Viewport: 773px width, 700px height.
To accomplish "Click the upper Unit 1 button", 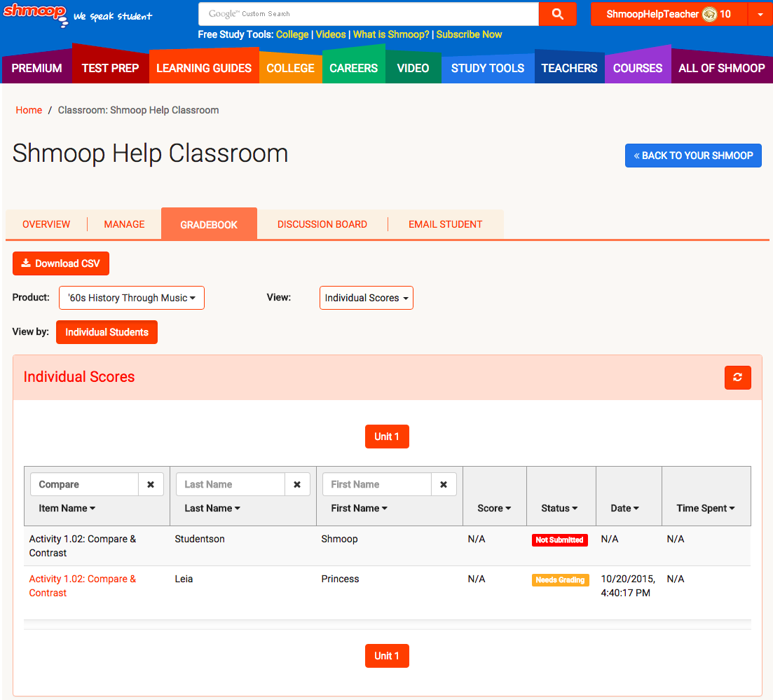I will click(x=387, y=437).
